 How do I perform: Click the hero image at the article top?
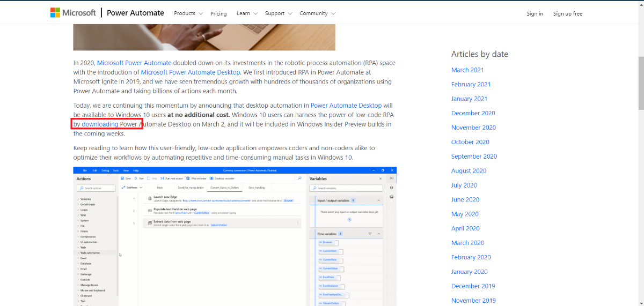tap(204, 37)
